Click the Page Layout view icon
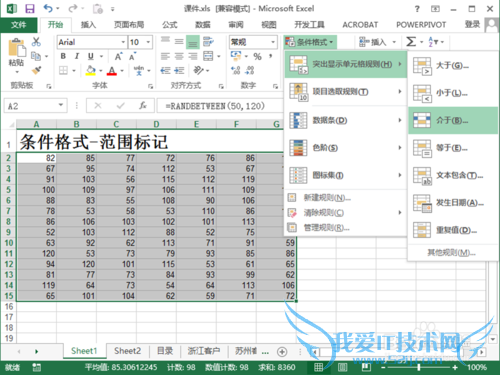500x375 pixels. [x=342, y=367]
